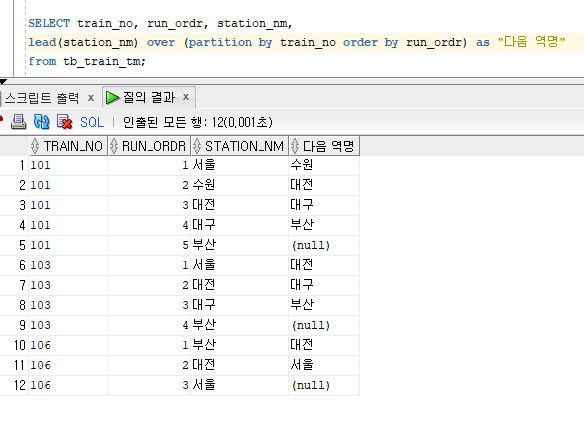This screenshot has width=584, height=421.
Task: Click TRAIN_NO cell 101 in row 1
Action: click(x=68, y=165)
